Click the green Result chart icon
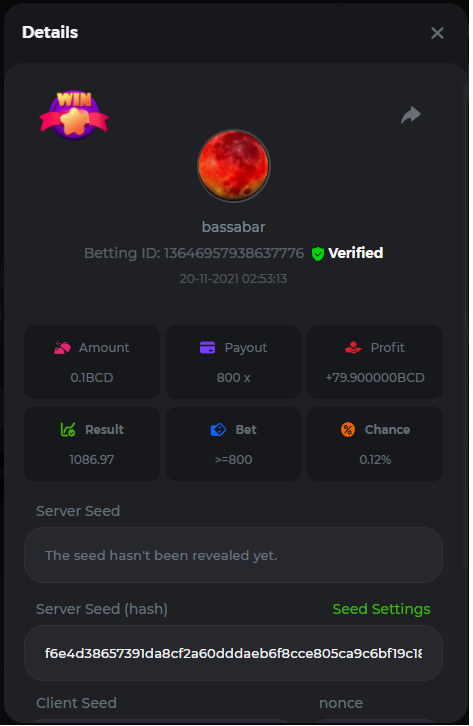 coord(68,430)
